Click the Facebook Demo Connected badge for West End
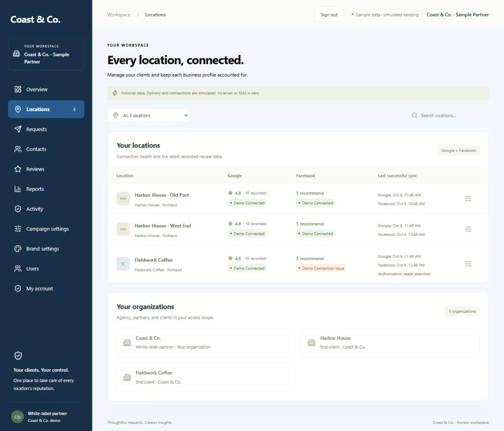The height and width of the screenshot is (431, 504). (x=315, y=234)
